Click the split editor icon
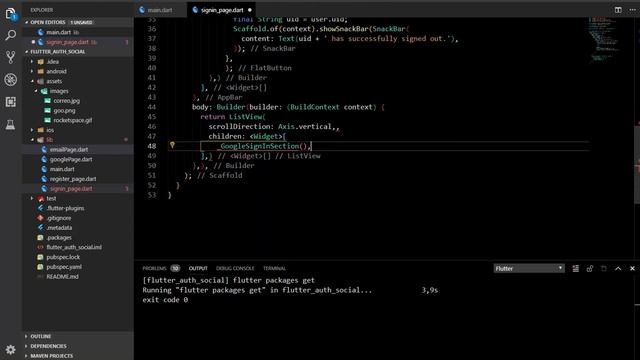640x360 pixels. 618,10
